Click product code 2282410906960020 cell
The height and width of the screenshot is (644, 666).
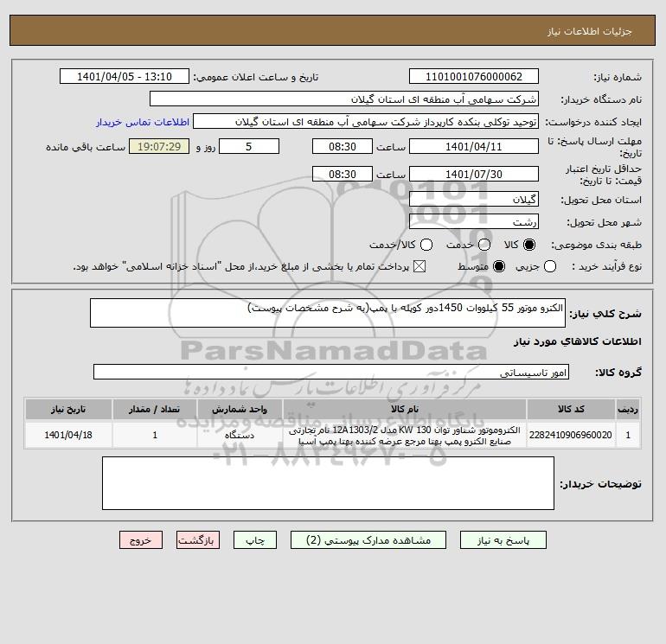coord(571,435)
